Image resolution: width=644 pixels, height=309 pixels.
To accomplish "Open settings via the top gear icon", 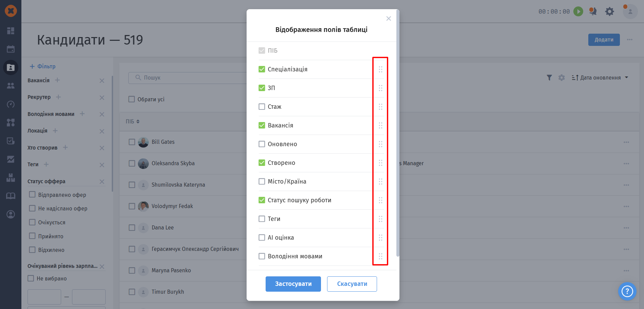I will (610, 11).
